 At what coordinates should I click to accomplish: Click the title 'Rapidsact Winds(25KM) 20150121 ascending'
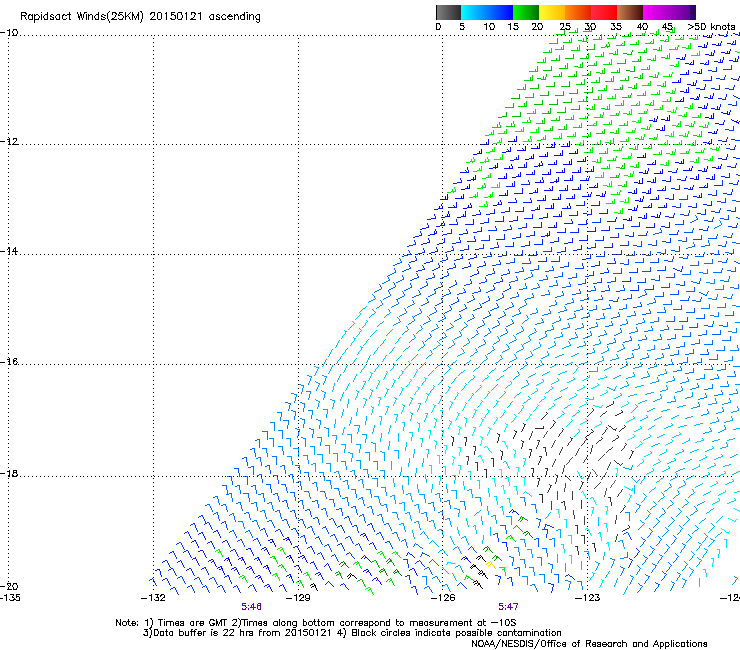pyautogui.click(x=140, y=17)
